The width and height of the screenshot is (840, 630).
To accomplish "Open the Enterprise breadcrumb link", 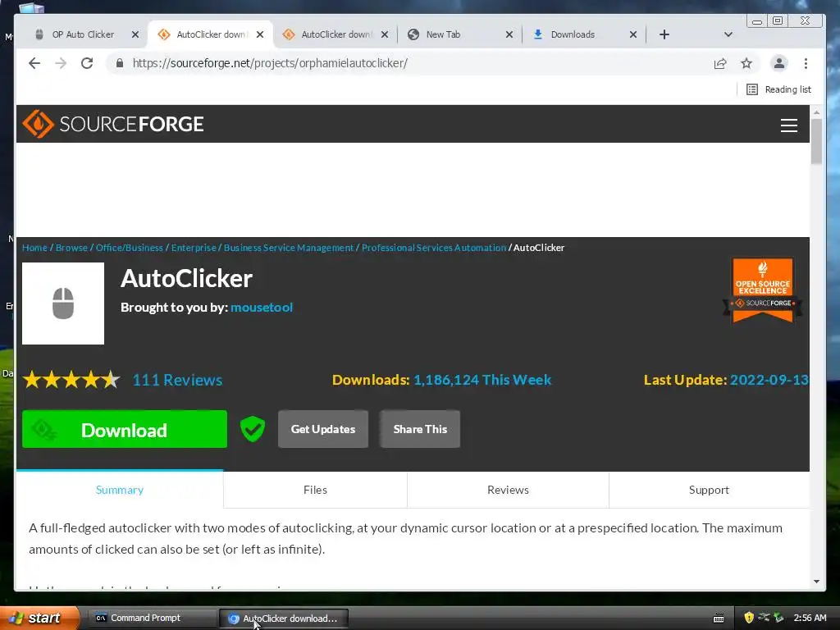I will pyautogui.click(x=194, y=248).
